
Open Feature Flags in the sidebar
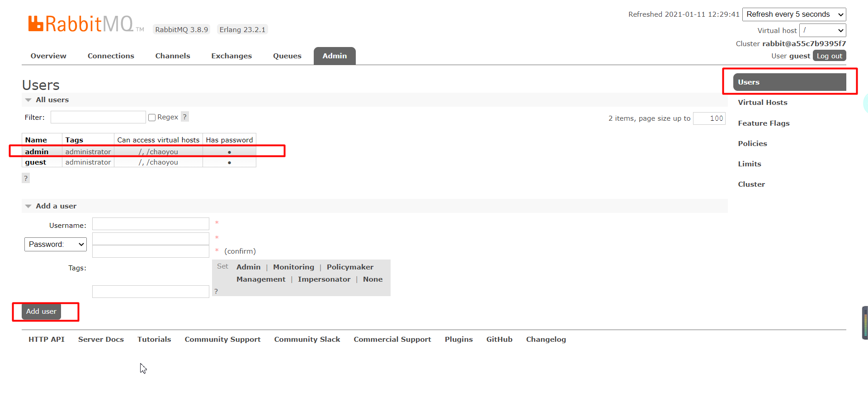click(x=764, y=123)
